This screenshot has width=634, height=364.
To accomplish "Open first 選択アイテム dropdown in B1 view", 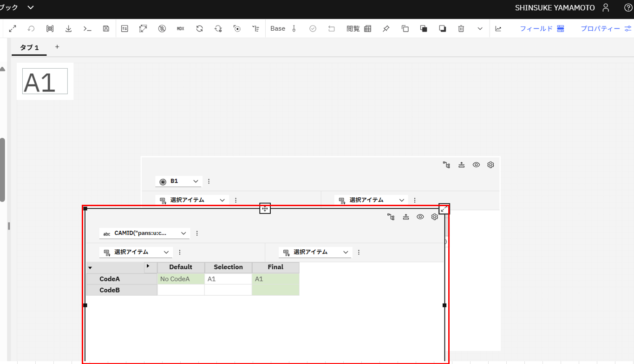I will tap(192, 200).
